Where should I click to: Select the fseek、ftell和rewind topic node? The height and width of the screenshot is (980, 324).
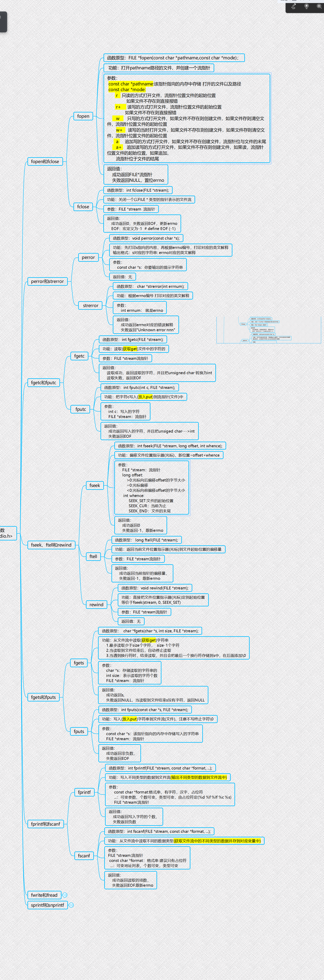coord(51,545)
